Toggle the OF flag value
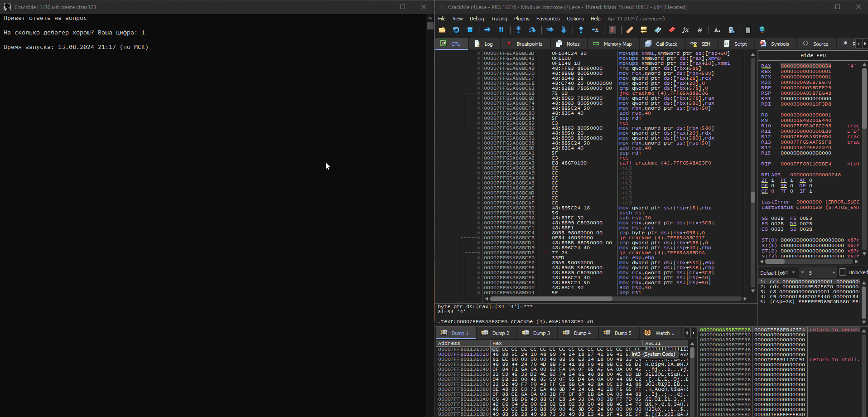 pos(772,186)
